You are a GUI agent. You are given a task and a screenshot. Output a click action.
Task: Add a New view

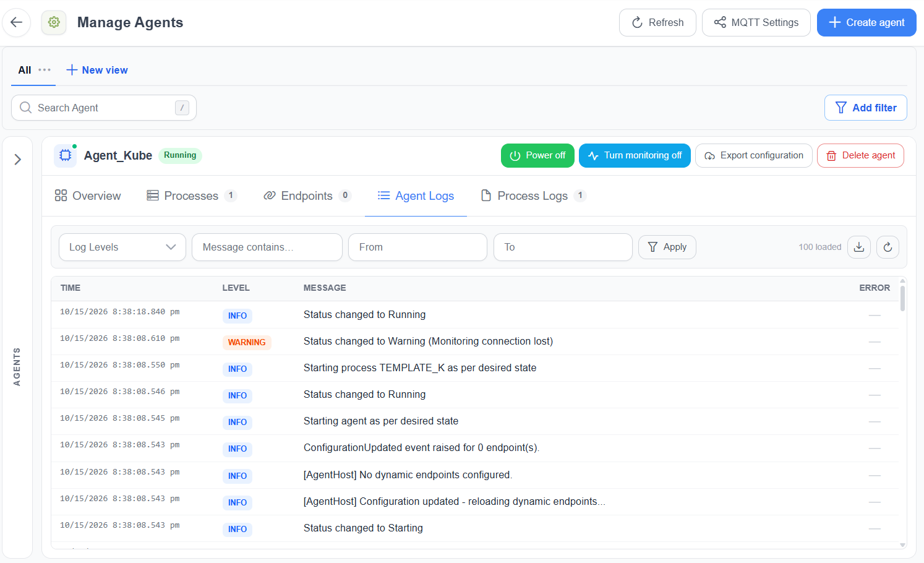(x=97, y=70)
